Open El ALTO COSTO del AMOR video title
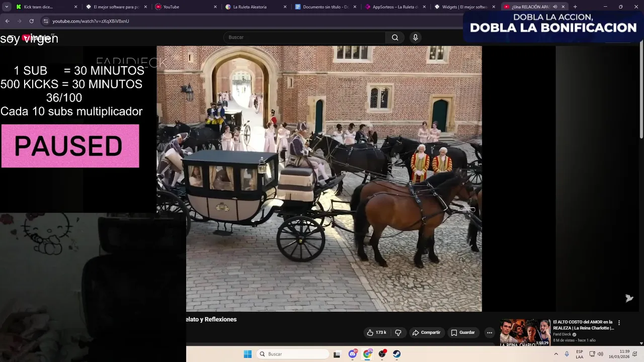644x362 pixels. click(x=583, y=325)
